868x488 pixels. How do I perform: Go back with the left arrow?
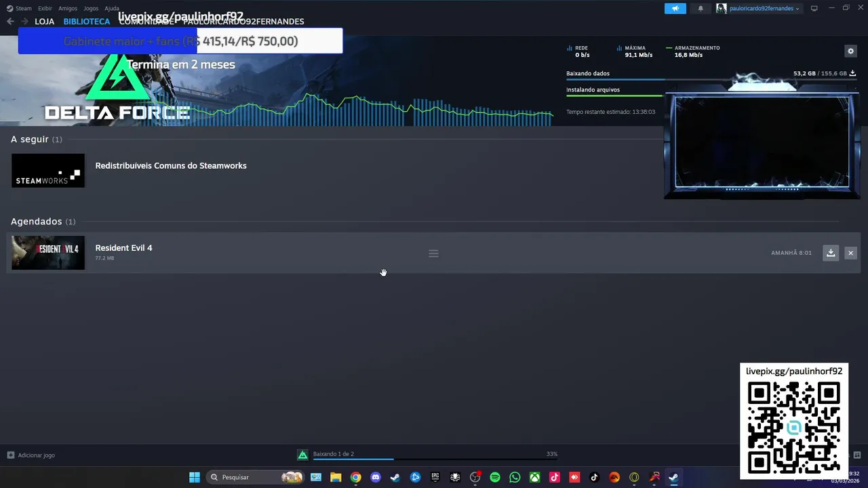coord(10,22)
